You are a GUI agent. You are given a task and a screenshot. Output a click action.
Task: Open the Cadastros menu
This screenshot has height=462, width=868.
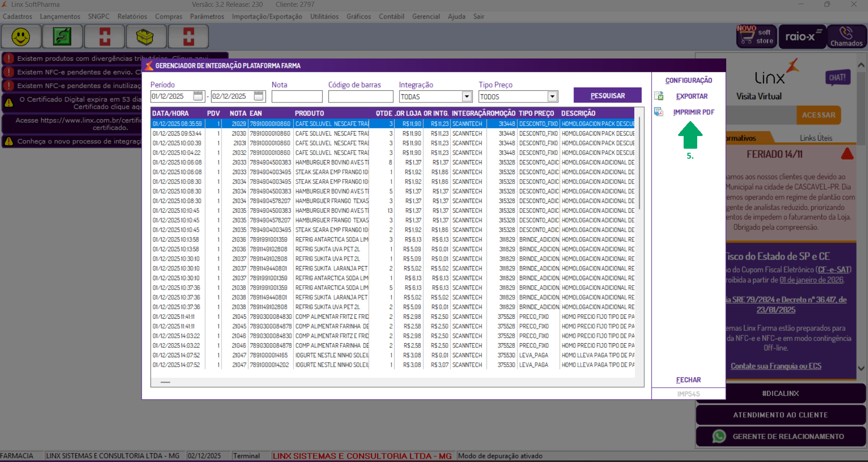(x=18, y=17)
